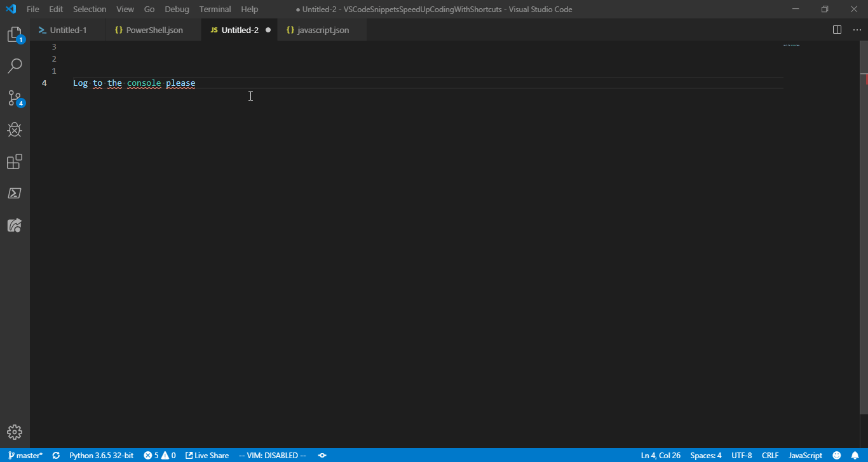The image size is (868, 462).
Task: Open the Extensions view in activity bar
Action: (15, 161)
